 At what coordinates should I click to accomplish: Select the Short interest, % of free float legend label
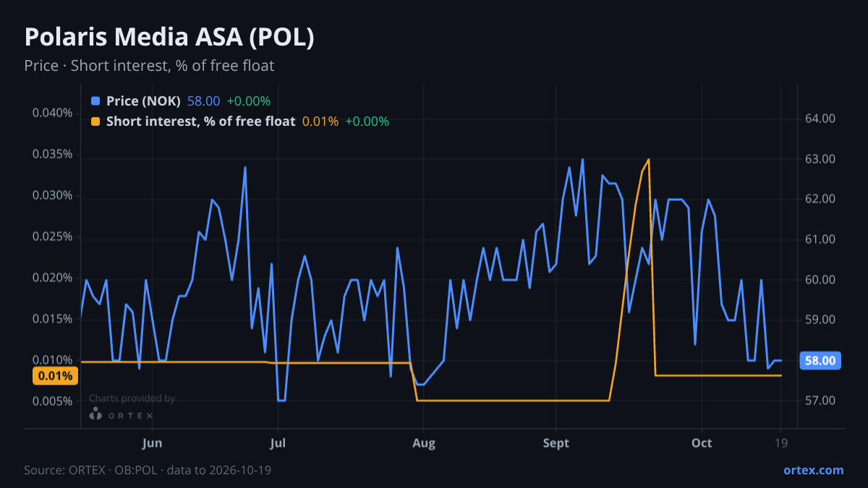point(201,121)
